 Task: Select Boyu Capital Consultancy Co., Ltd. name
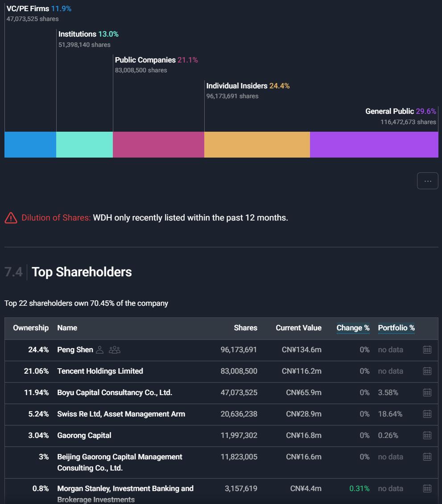(115, 392)
